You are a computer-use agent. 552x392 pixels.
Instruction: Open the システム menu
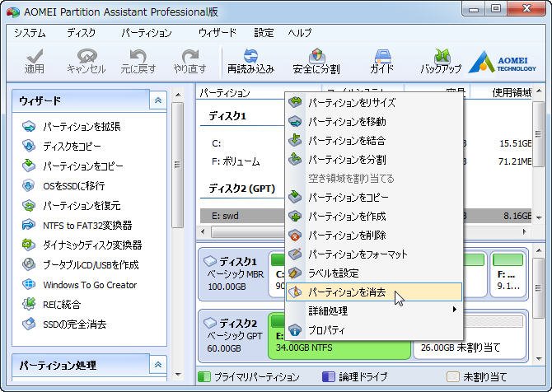pyautogui.click(x=30, y=33)
